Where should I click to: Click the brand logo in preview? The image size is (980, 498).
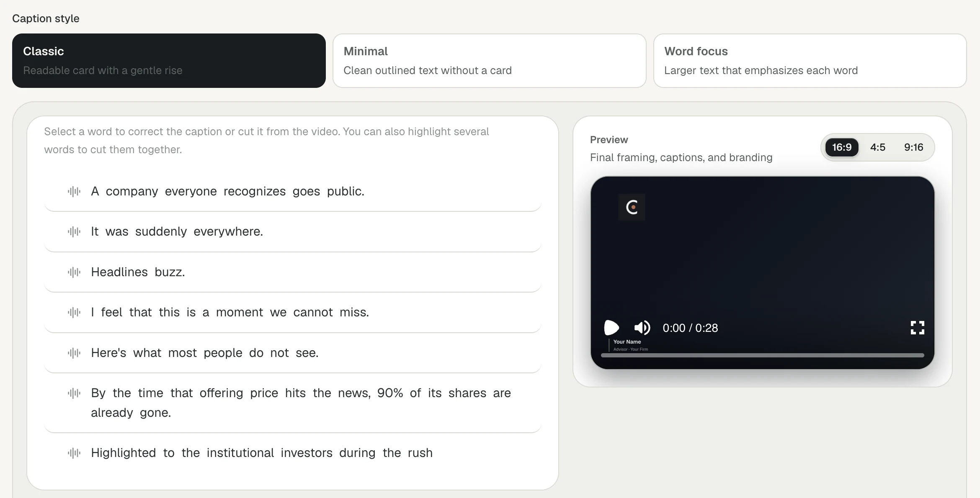click(632, 207)
